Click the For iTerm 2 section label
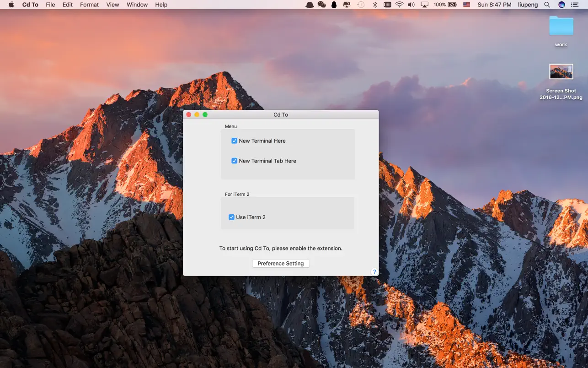Viewport: 588px width, 368px height. click(x=237, y=194)
